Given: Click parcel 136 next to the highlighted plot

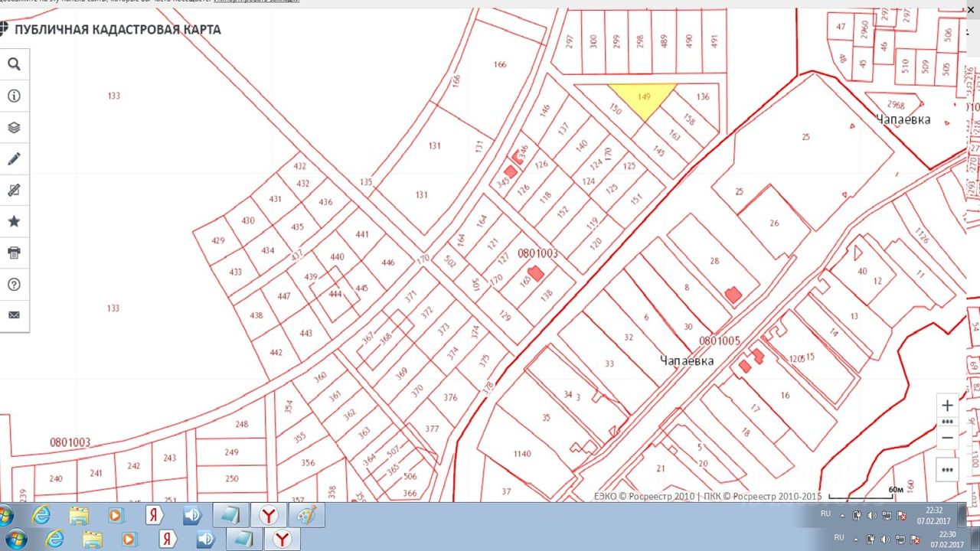Looking at the screenshot, I should 703,97.
